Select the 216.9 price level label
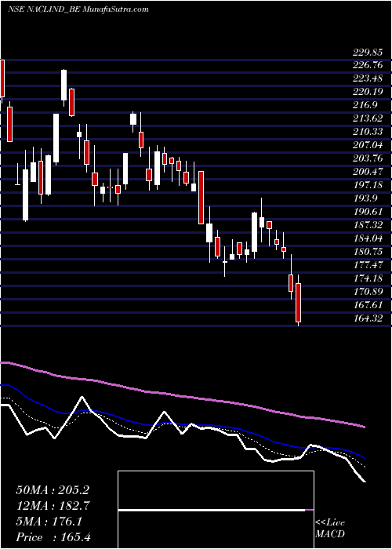This screenshot has width=392, height=549. (365, 105)
